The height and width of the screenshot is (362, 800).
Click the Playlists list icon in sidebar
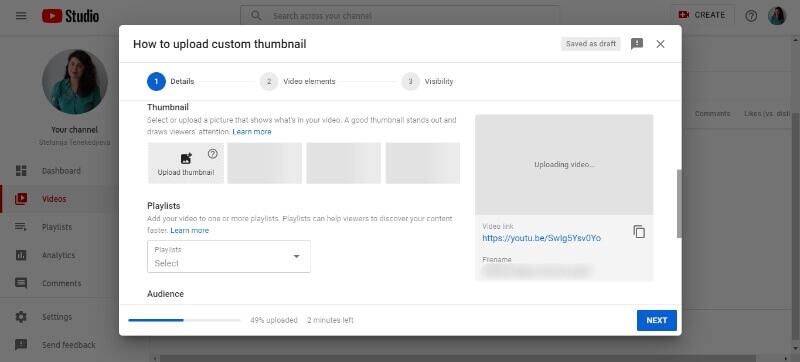pyautogui.click(x=21, y=227)
